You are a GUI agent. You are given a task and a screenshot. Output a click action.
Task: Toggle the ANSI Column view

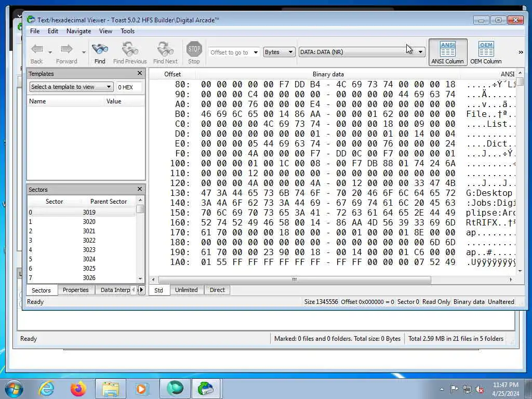447,52
